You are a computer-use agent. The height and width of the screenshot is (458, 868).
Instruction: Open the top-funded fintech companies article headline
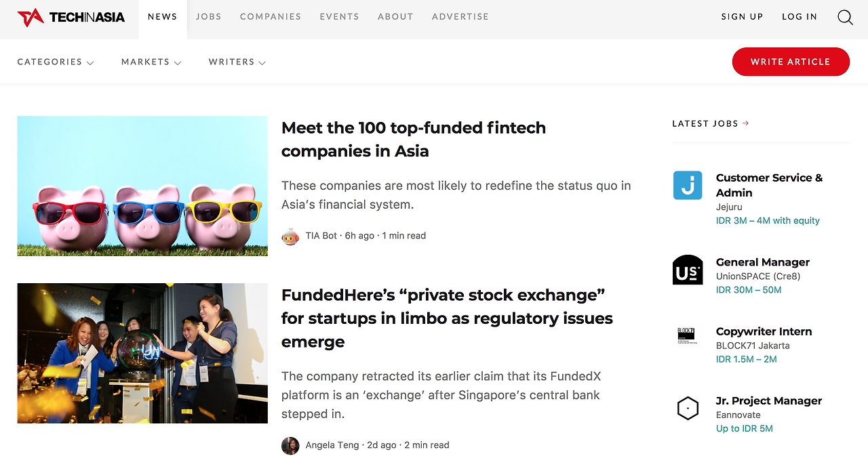pyautogui.click(x=413, y=139)
